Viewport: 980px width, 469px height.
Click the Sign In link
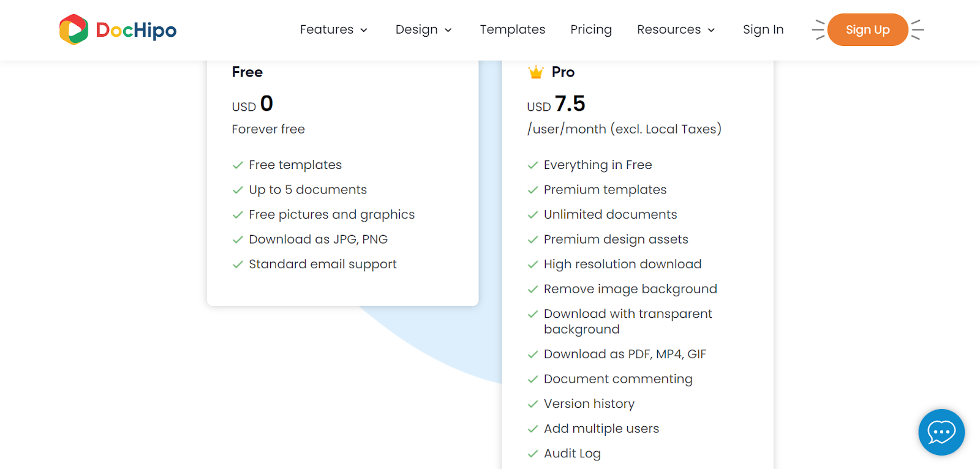763,29
